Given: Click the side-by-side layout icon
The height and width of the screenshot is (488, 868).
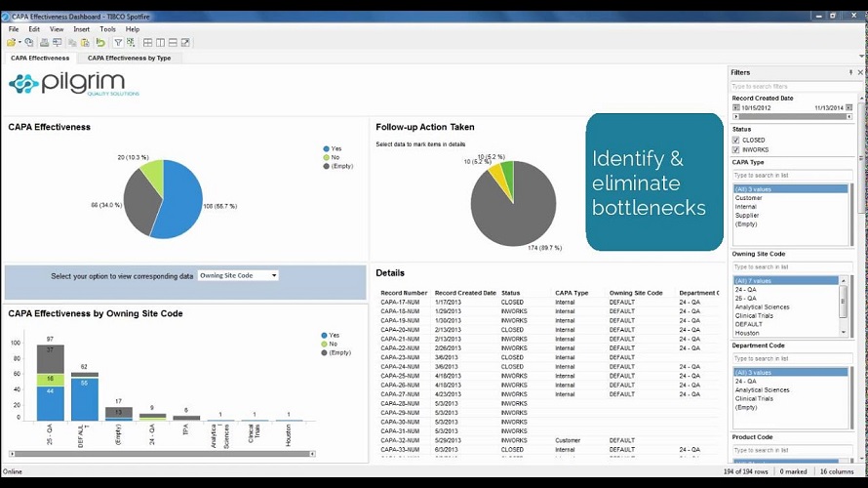Looking at the screenshot, I should click(x=160, y=43).
